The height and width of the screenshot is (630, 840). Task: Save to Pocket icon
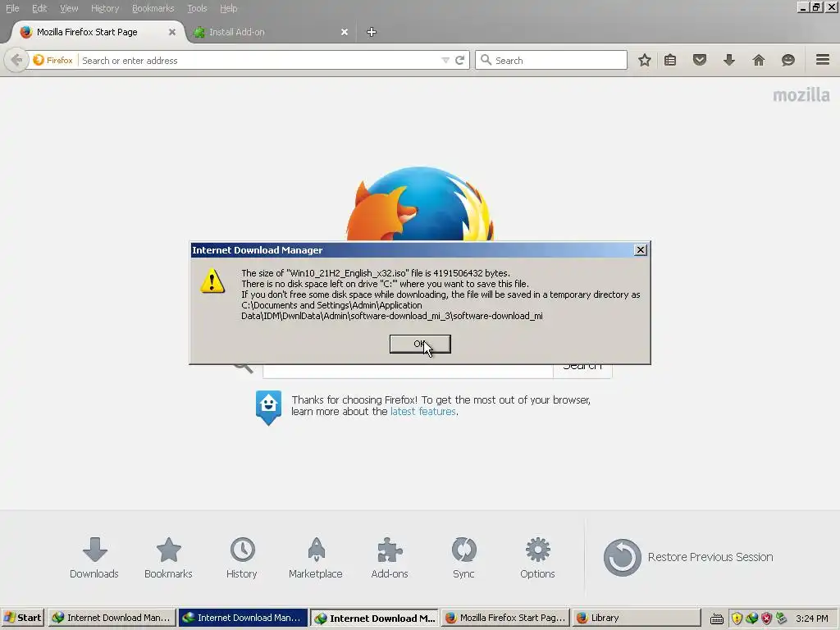pos(700,60)
